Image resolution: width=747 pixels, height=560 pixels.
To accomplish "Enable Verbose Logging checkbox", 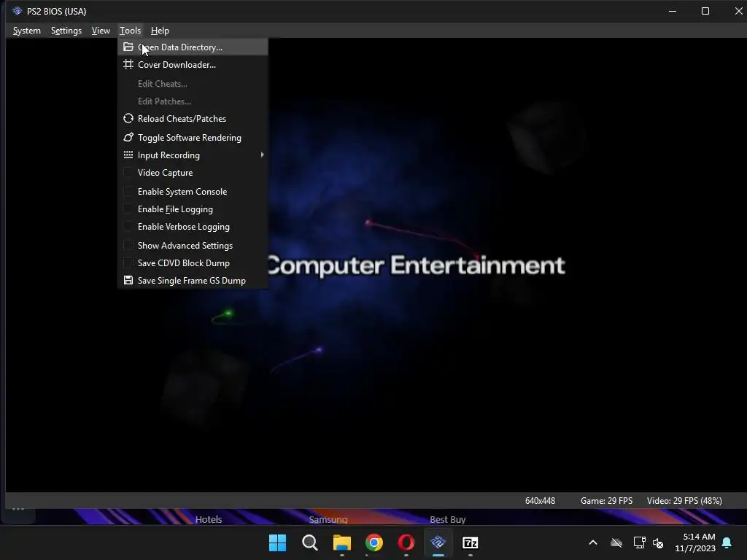I will click(128, 227).
